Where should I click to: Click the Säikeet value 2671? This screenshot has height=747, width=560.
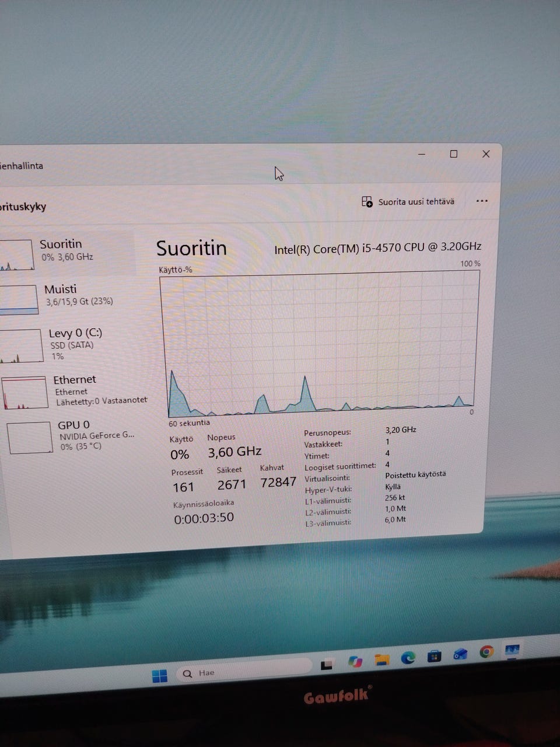[x=232, y=485]
